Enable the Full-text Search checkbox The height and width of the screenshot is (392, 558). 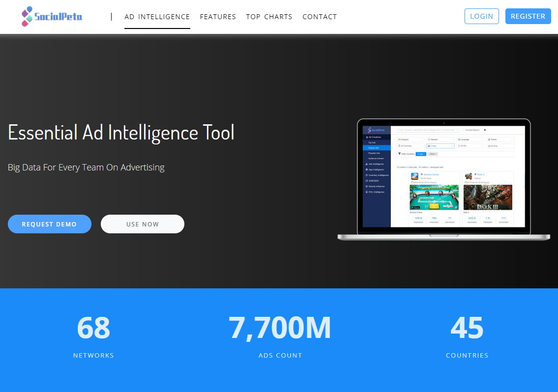click(463, 130)
